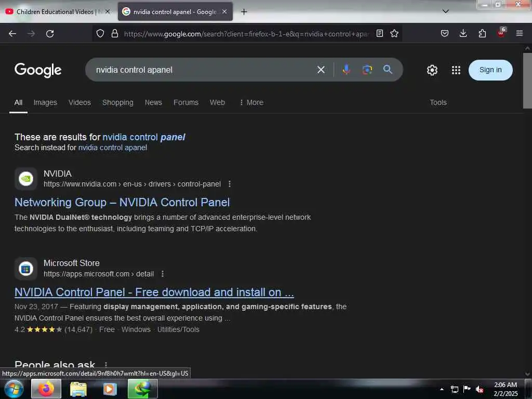Click the Sign in button
The image size is (532, 399).
[490, 70]
